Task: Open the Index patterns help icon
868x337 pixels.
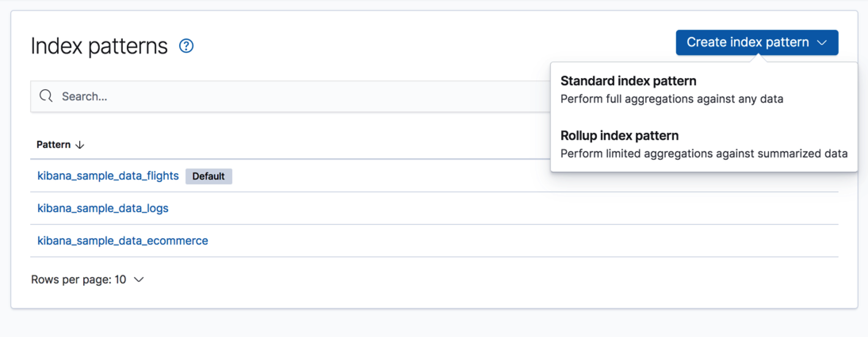Action: point(186,46)
